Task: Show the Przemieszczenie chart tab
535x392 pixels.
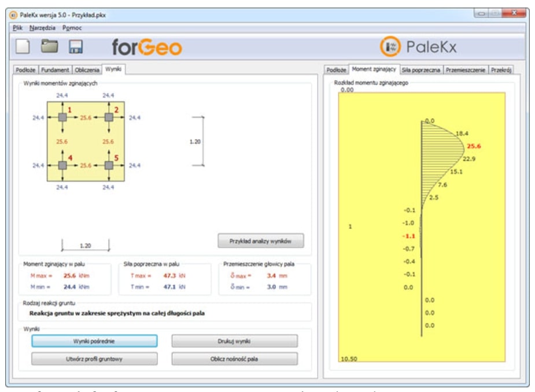Action: click(x=467, y=69)
